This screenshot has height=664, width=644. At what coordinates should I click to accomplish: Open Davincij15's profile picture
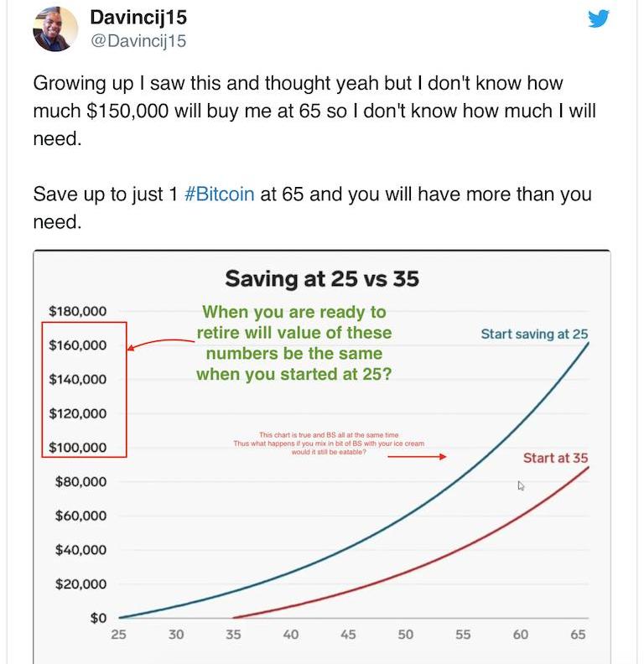tap(55, 29)
